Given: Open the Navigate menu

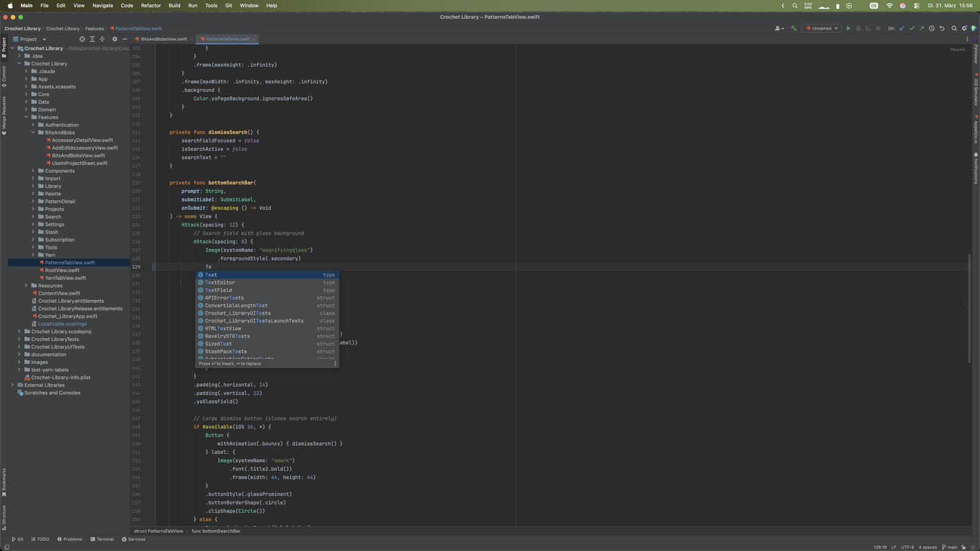Looking at the screenshot, I should pyautogui.click(x=102, y=6).
